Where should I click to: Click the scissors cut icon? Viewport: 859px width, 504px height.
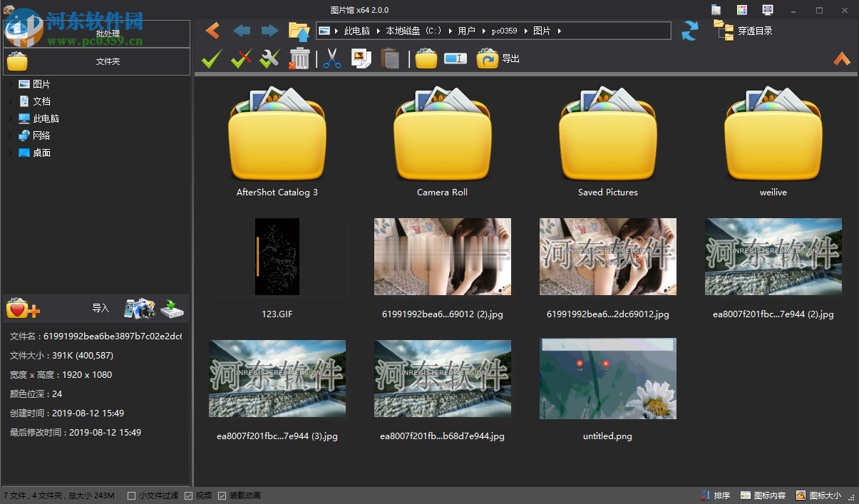[331, 58]
